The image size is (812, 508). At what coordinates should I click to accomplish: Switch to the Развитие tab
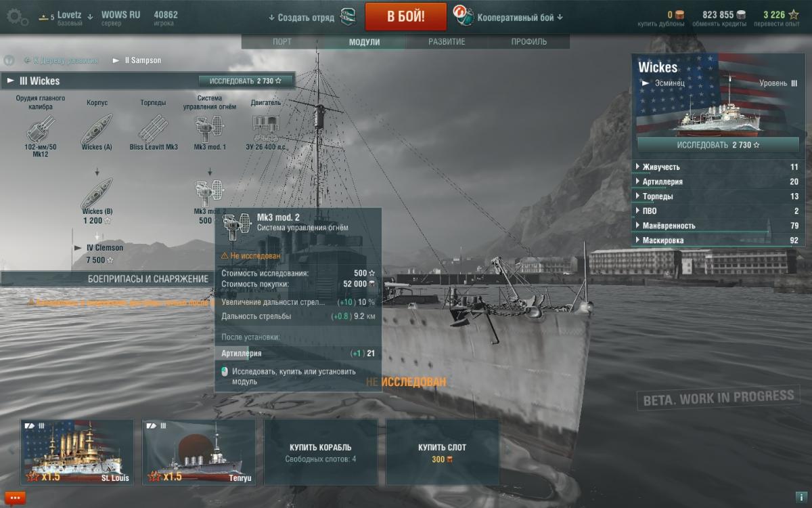click(x=447, y=42)
